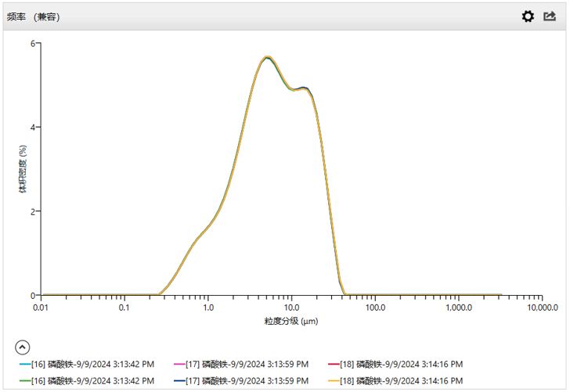
Task: Click the 100.0 tick on the X-axis
Action: (x=374, y=308)
